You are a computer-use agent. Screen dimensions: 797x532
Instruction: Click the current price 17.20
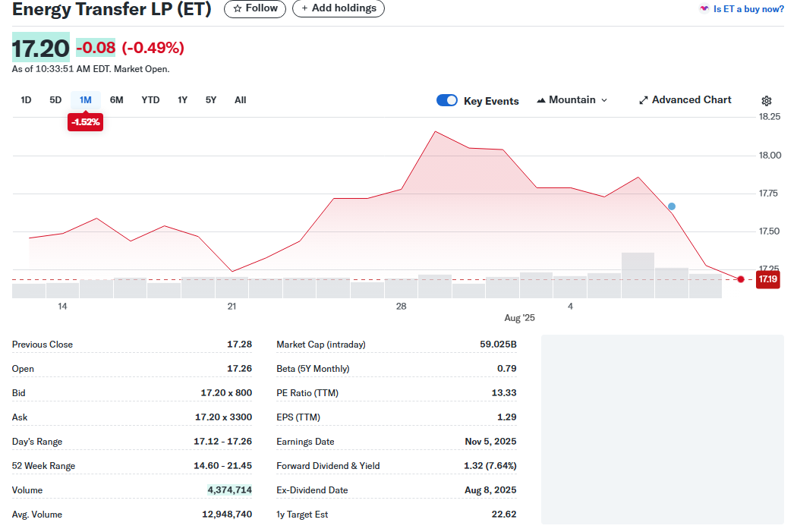(41, 48)
